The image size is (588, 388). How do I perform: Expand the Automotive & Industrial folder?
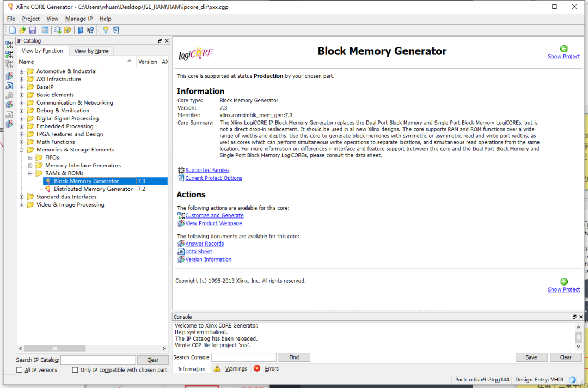click(x=21, y=71)
